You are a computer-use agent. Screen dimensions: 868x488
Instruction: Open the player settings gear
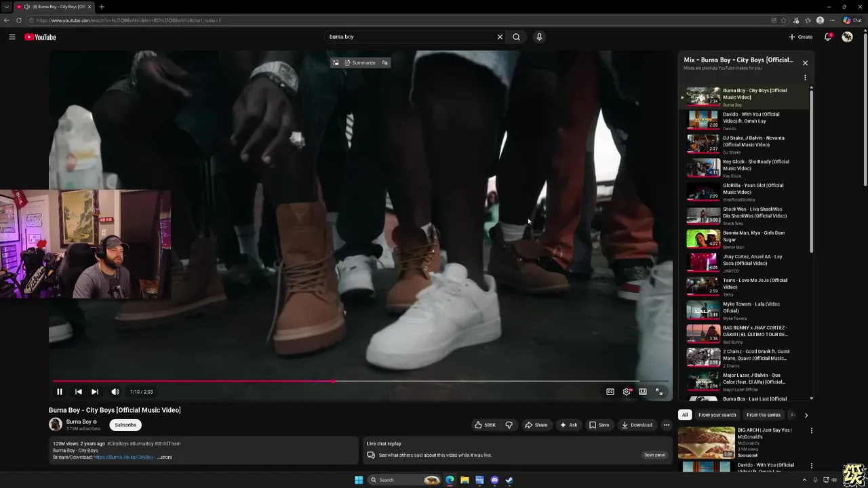627,391
